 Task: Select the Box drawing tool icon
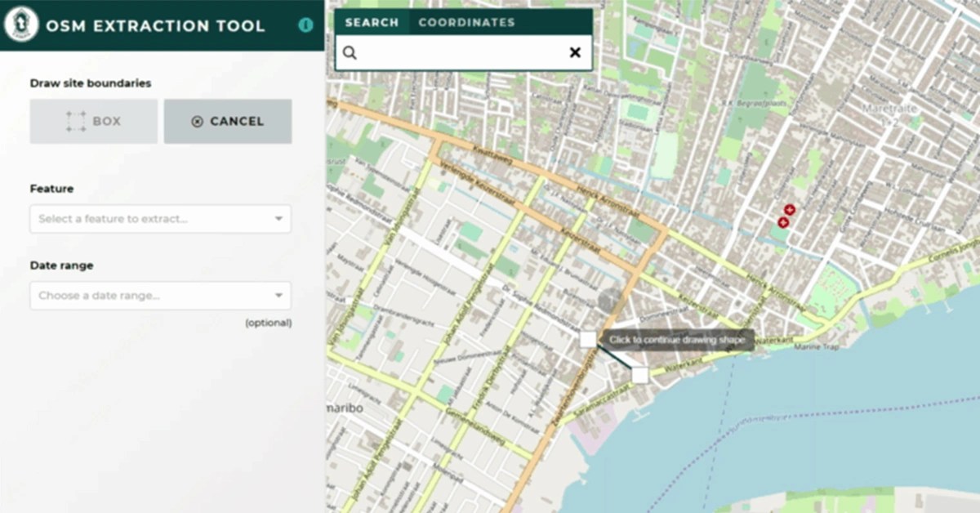pos(74,121)
